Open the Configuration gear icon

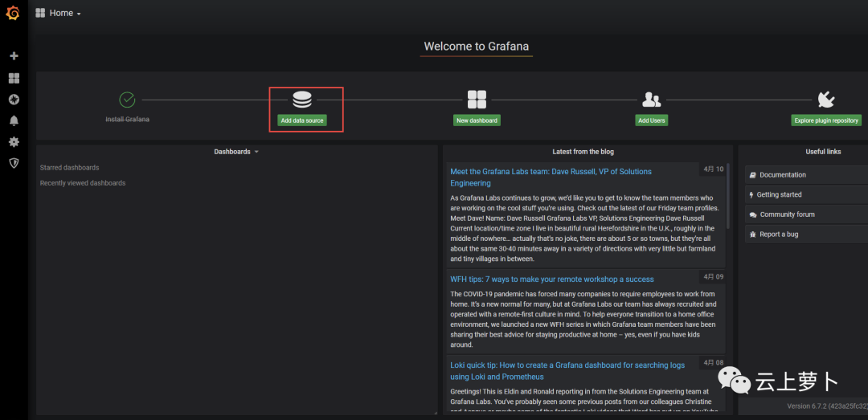[x=14, y=142]
